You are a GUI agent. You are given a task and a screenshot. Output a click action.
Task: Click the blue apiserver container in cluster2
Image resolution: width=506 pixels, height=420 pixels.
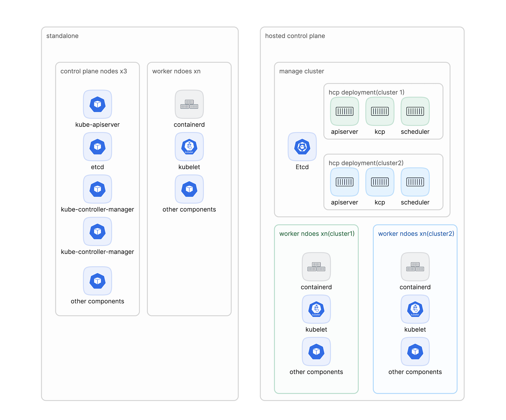344,182
